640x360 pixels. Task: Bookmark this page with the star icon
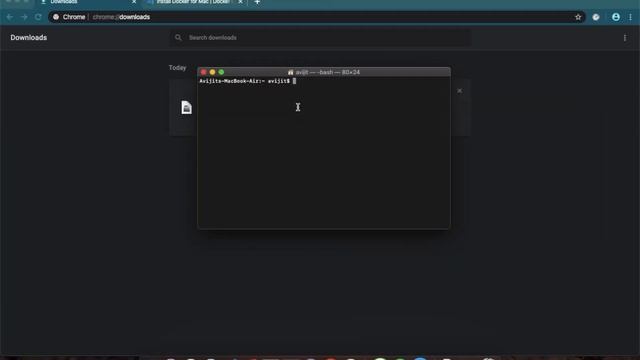(578, 17)
